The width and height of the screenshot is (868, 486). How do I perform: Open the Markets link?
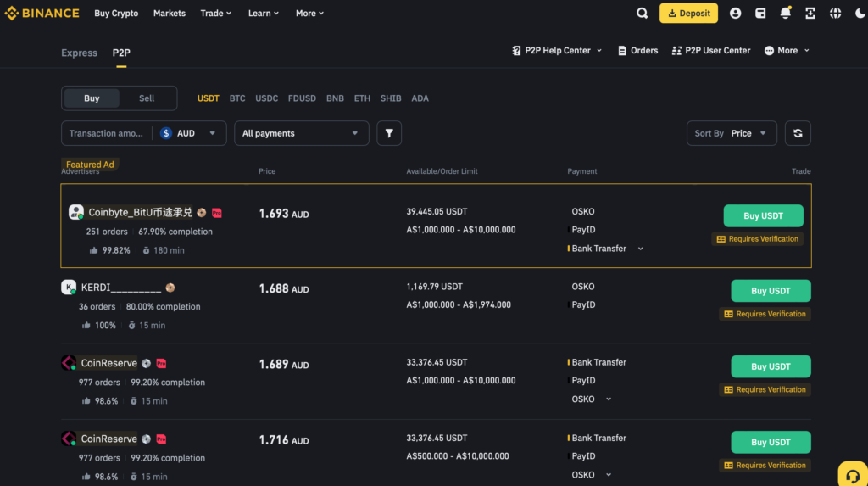click(x=170, y=13)
